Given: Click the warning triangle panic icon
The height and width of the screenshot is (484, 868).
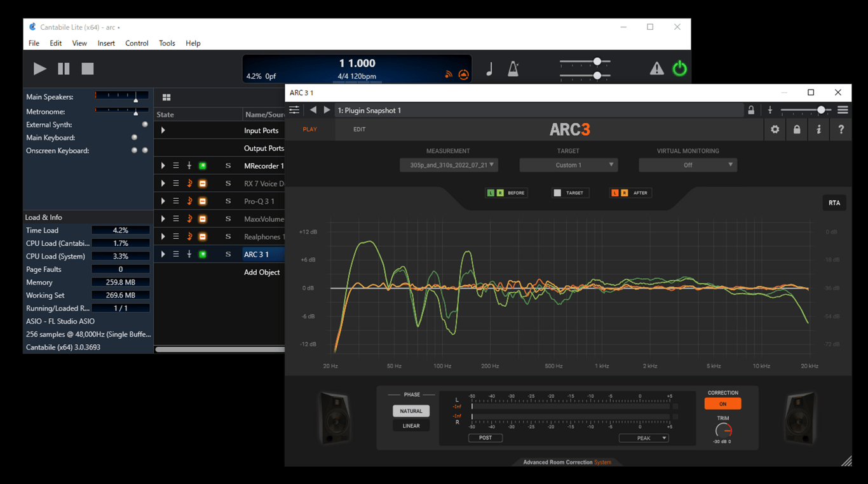Looking at the screenshot, I should (656, 69).
